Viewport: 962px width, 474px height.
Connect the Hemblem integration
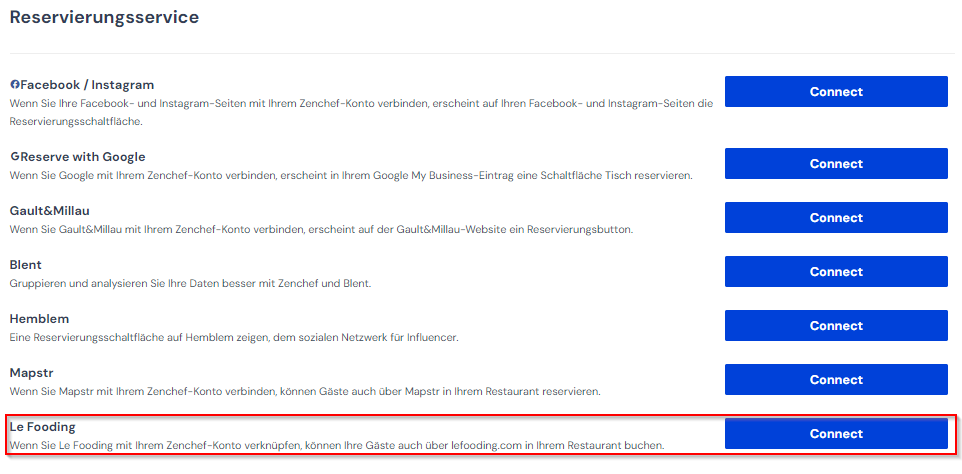tap(836, 326)
